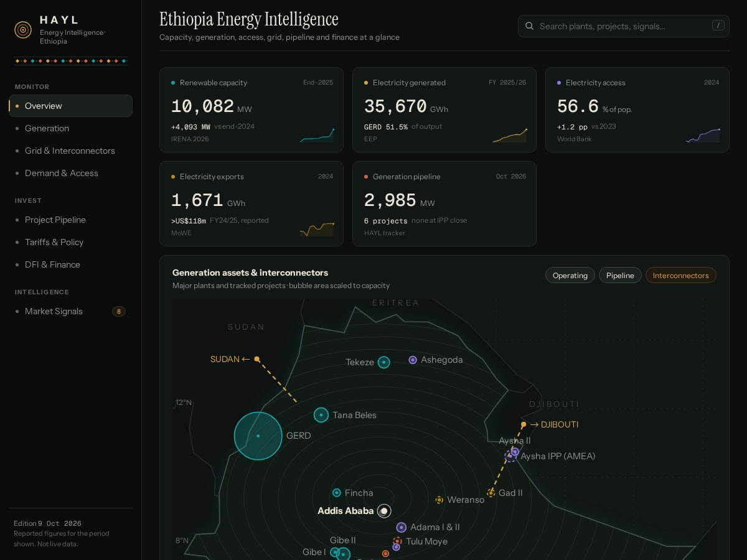Viewport: 747px width, 560px height.
Task: Go to Overview in the sidebar
Action: click(70, 106)
